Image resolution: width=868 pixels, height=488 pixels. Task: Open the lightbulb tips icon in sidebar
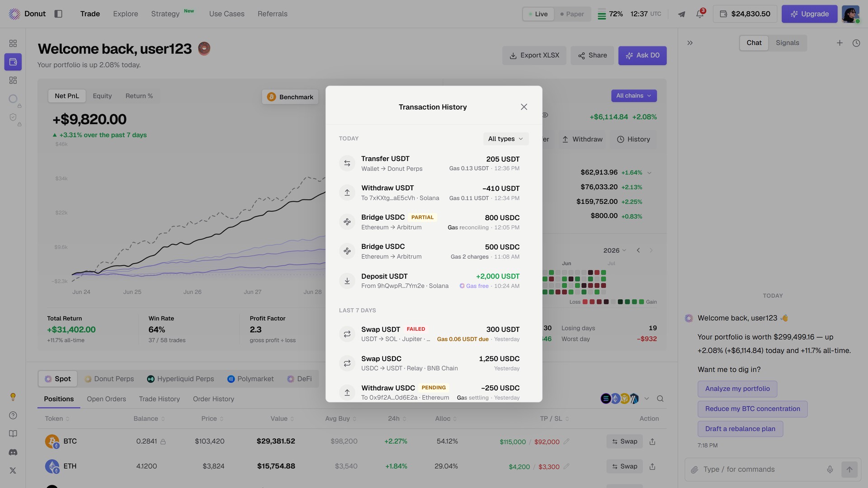[13, 397]
